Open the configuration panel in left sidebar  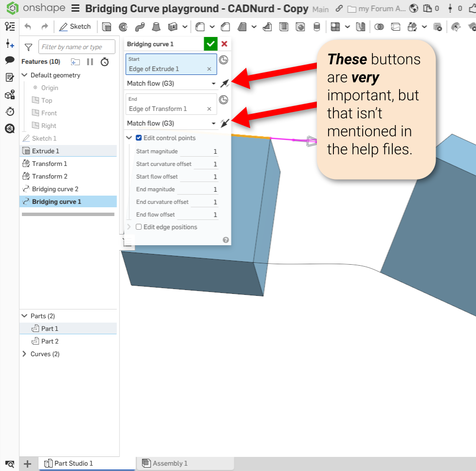pyautogui.click(x=10, y=44)
